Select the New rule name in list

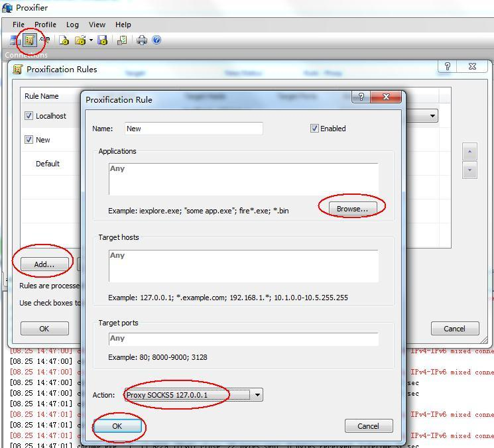[x=43, y=140]
